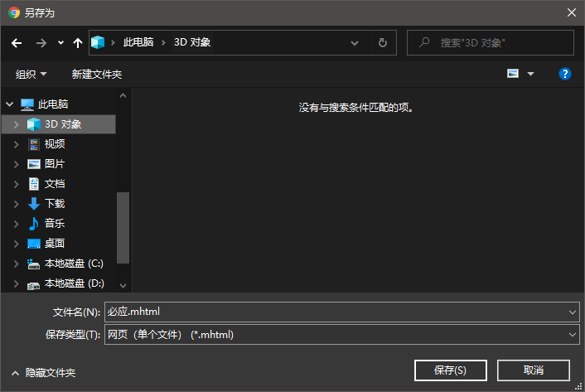Viewport: 585px width, 392px height.
Task: Click the 文件名 text field
Action: pos(336,312)
